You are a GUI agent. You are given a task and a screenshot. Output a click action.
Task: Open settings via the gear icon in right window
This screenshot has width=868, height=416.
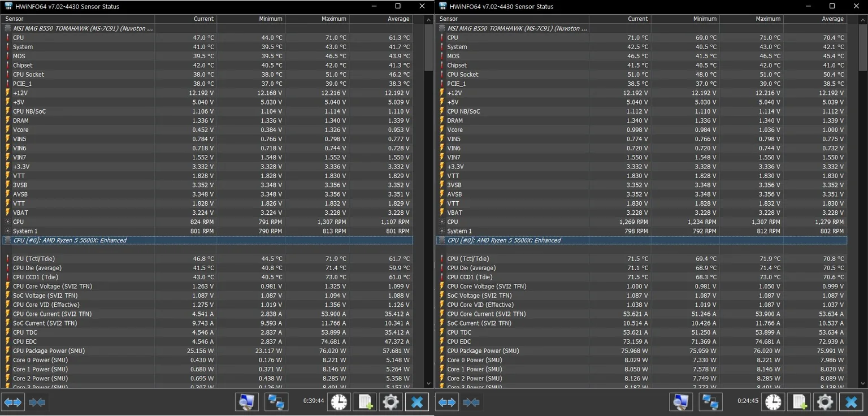tap(824, 402)
